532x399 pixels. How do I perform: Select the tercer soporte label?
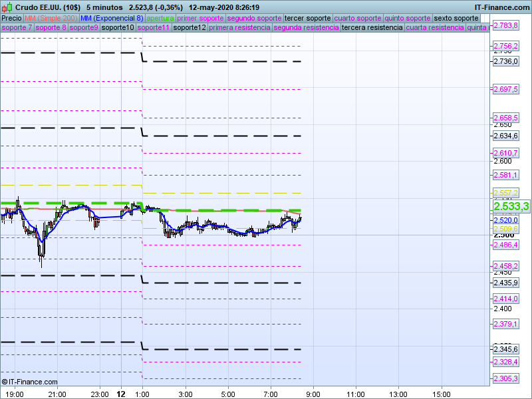(307, 18)
